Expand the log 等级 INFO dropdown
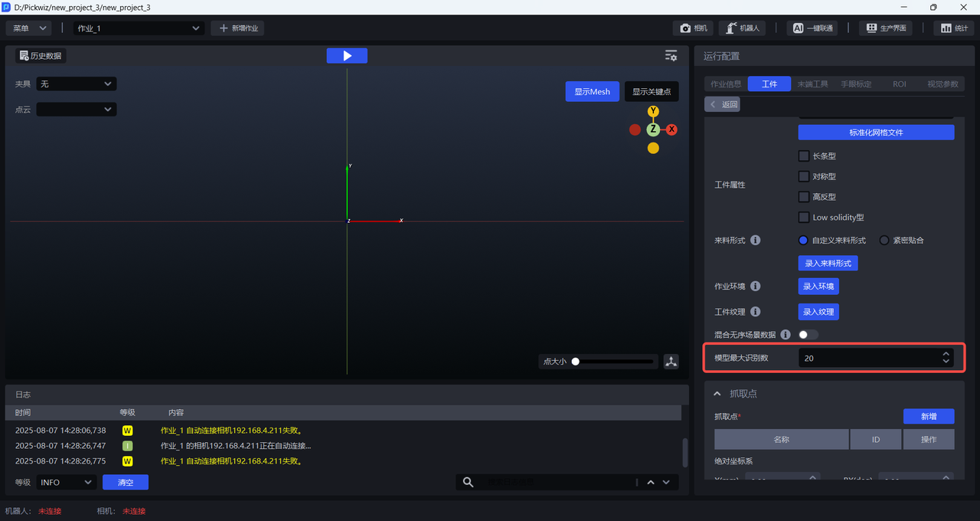 (66, 483)
